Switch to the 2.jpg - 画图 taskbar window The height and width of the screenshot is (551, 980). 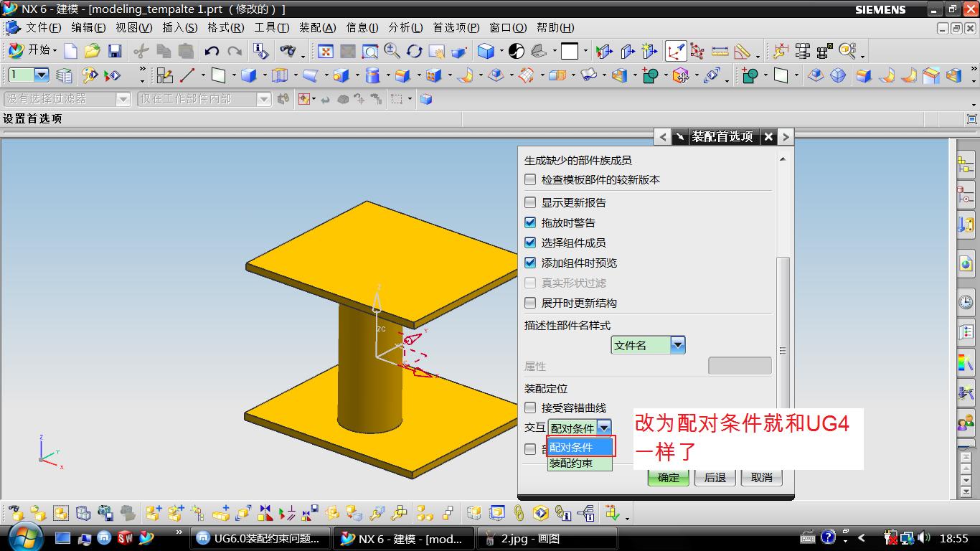point(547,538)
